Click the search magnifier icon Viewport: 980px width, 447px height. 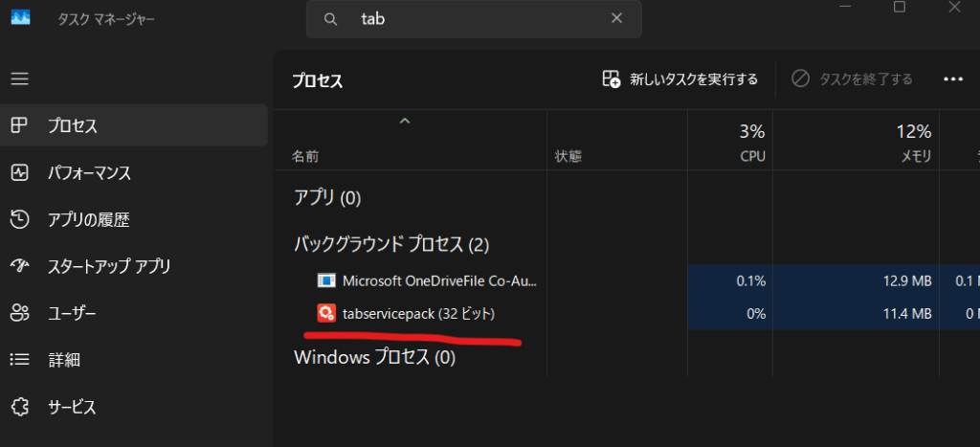pos(331,19)
